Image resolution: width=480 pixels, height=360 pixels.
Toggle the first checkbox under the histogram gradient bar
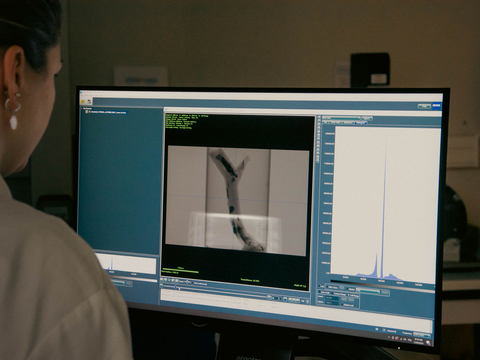pos(319,286)
